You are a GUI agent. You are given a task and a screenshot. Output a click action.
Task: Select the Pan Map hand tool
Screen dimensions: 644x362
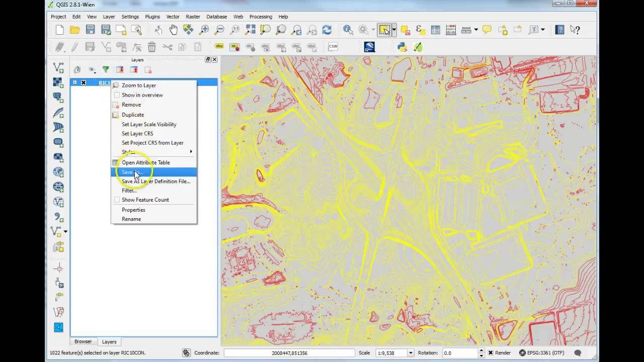[x=174, y=30]
